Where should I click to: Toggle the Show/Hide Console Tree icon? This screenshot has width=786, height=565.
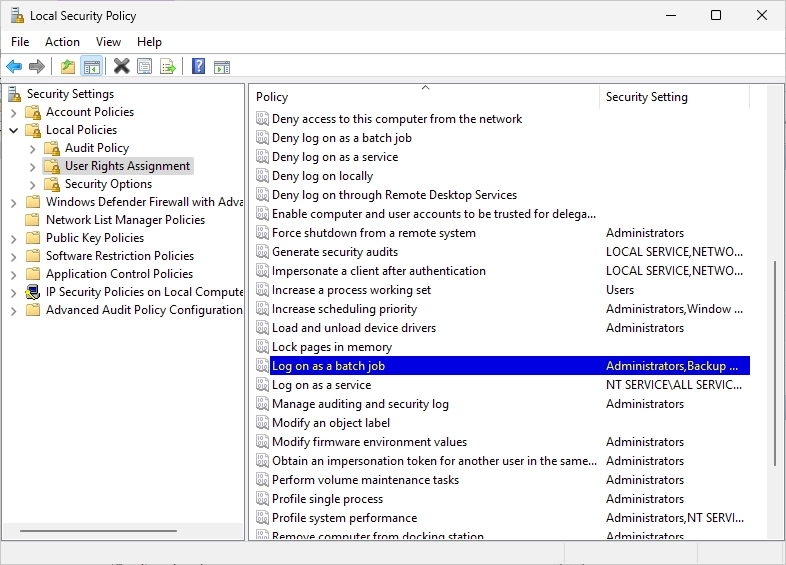92,66
